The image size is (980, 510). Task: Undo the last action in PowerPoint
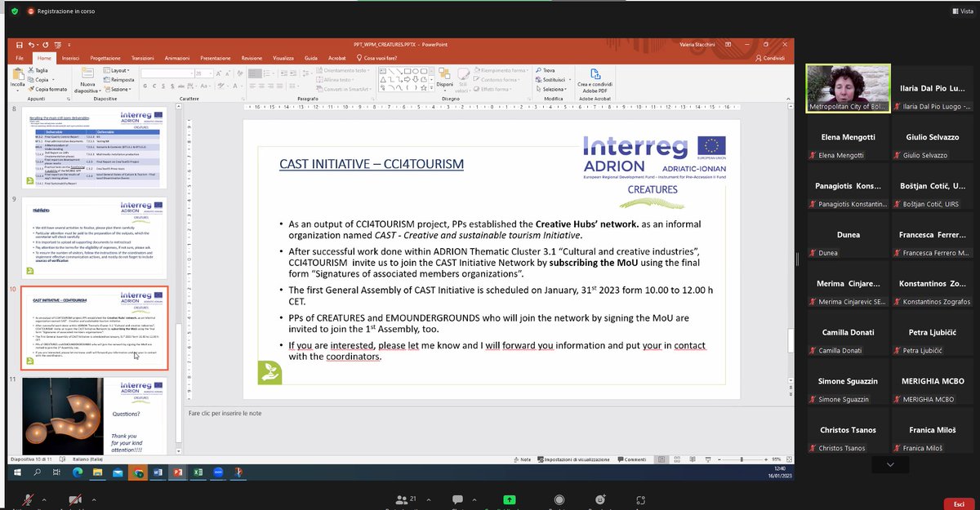(32, 45)
